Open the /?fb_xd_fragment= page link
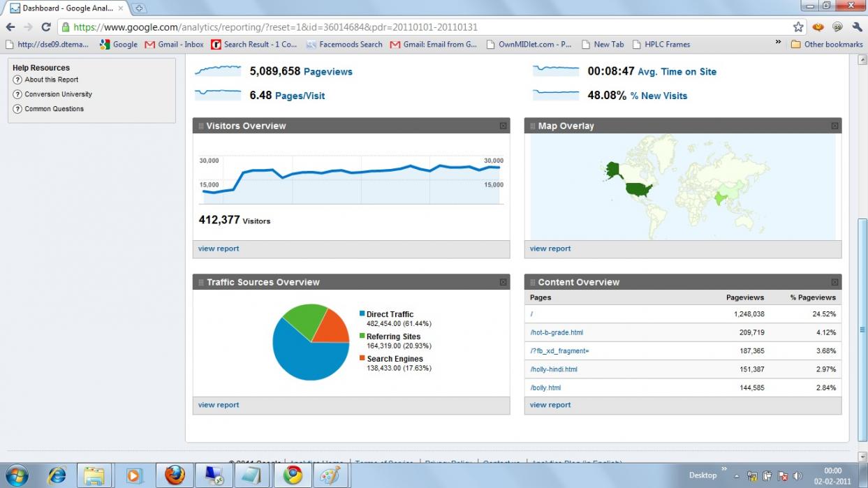868x488 pixels. (x=559, y=351)
